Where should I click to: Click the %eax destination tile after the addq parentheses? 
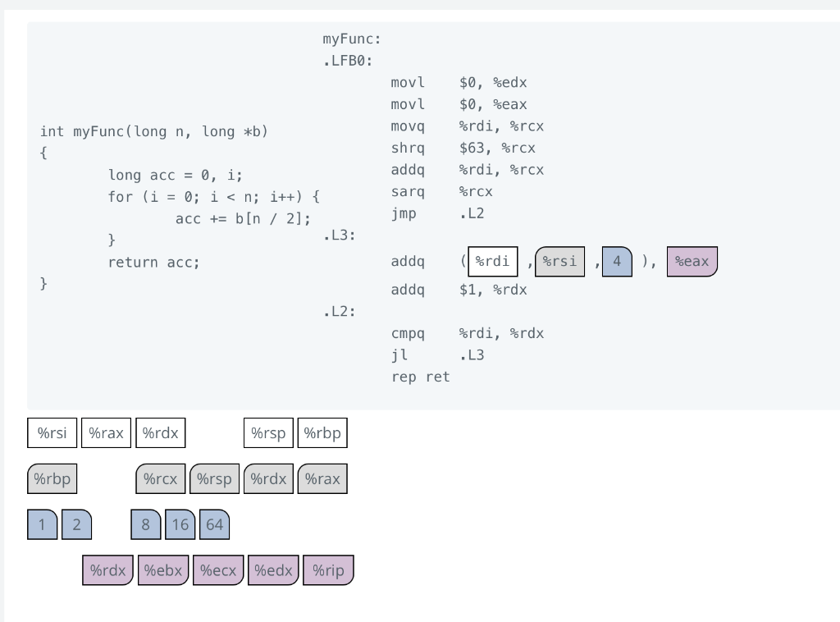tap(692, 261)
